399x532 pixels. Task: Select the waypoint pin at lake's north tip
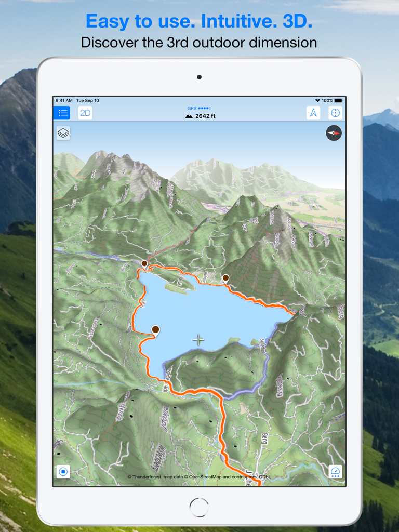point(144,264)
